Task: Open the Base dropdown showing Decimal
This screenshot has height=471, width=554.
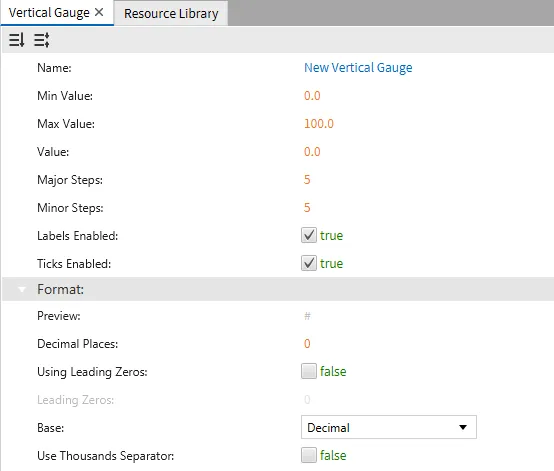Action: coord(389,427)
